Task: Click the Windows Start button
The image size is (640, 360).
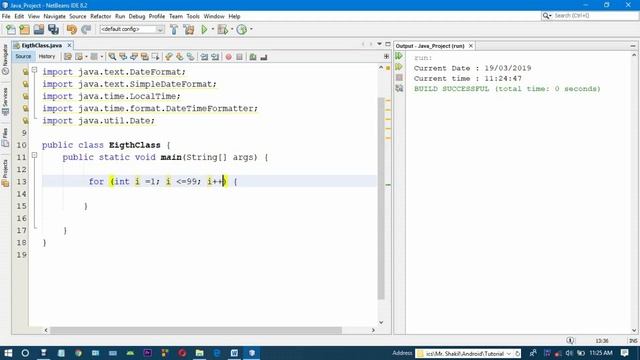Action: [x=8, y=353]
